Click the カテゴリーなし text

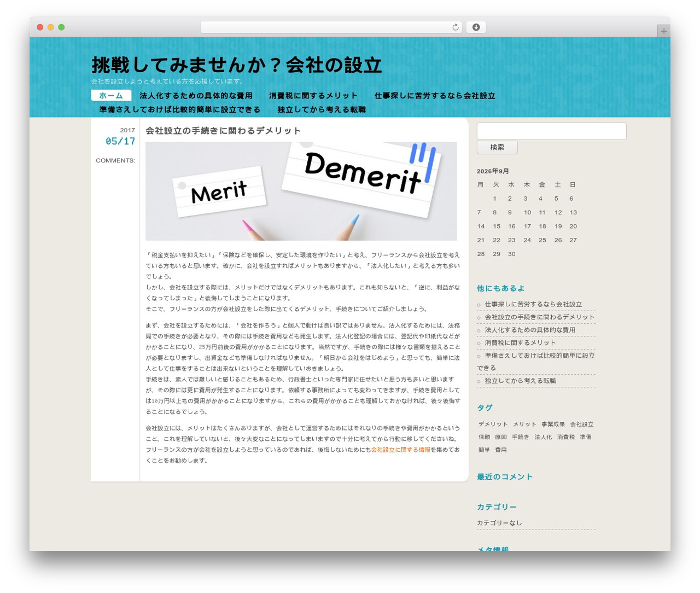pos(499,523)
